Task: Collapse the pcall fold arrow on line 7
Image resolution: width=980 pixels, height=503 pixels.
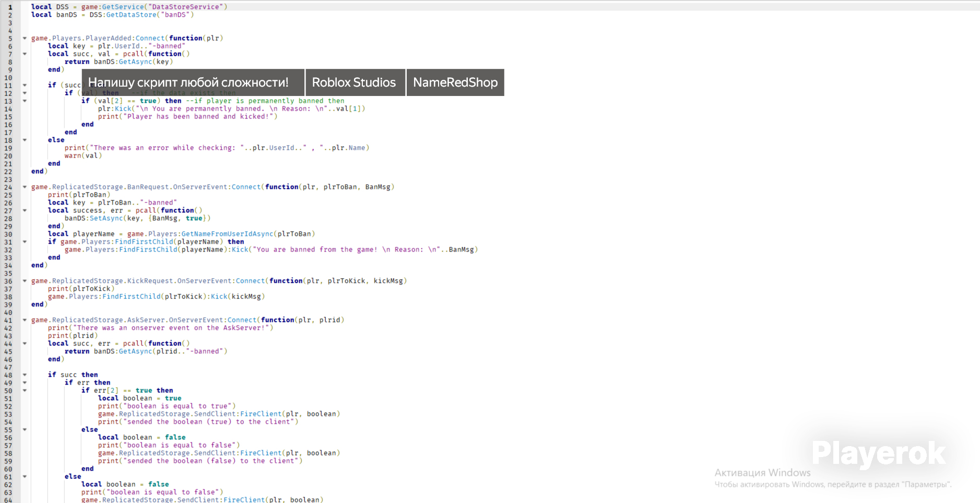Action: [25, 54]
